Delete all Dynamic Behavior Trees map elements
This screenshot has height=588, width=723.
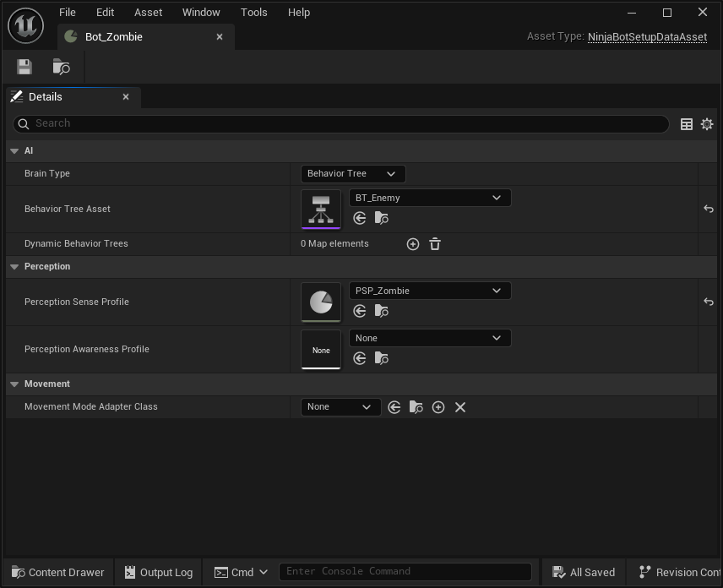(434, 243)
